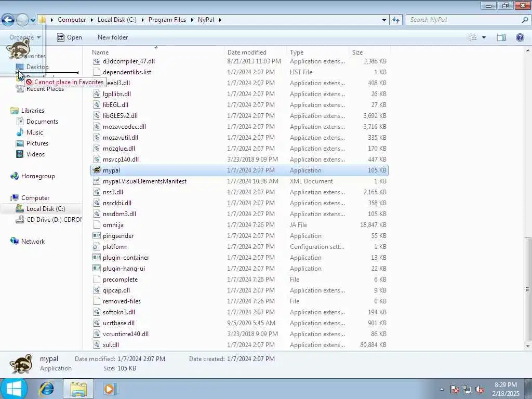The height and width of the screenshot is (399, 532).
Task: Click the pingsender application icon
Action: click(97, 235)
